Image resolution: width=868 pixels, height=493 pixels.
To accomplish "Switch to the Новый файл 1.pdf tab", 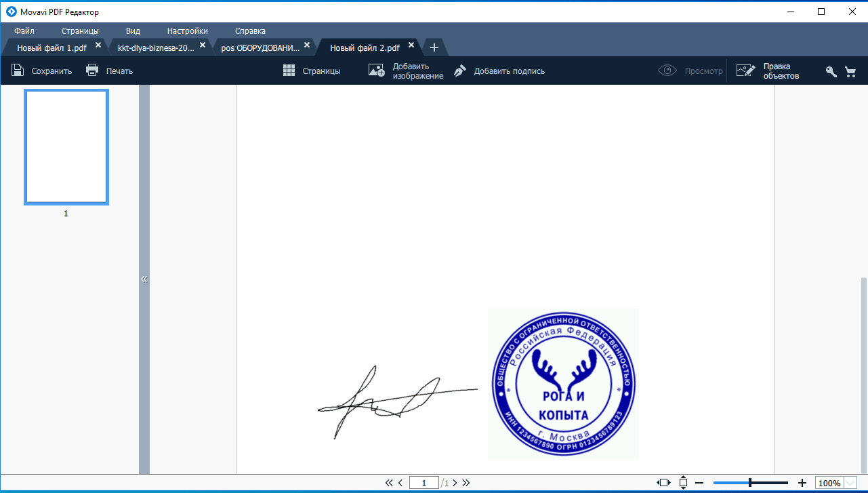I will 52,47.
